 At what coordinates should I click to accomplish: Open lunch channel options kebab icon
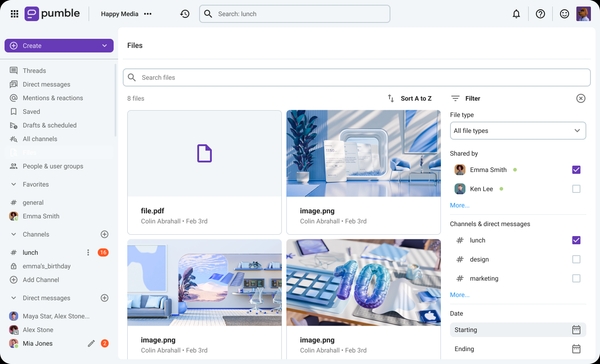click(88, 252)
